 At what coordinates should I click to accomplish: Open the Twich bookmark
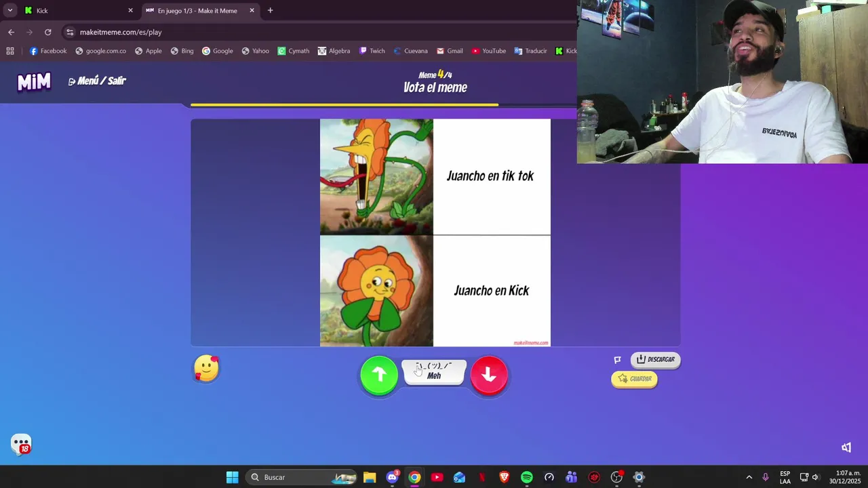click(372, 51)
